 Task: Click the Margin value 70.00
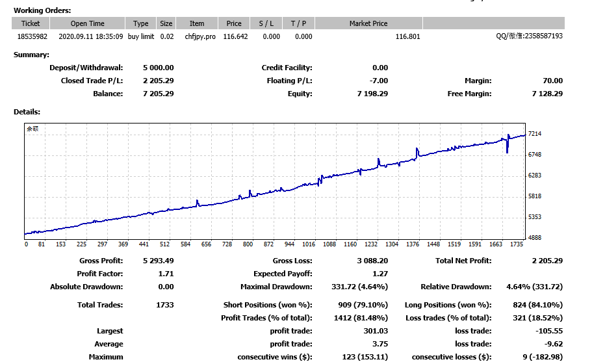coord(552,81)
